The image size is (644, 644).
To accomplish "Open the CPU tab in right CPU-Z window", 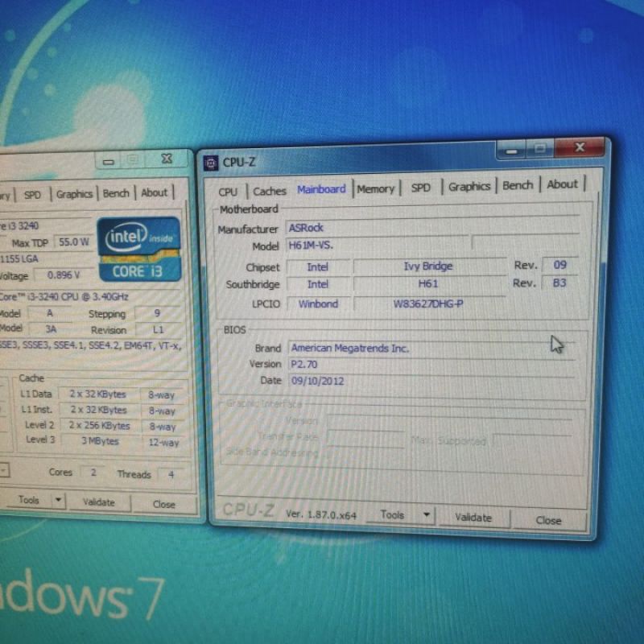I will (228, 192).
